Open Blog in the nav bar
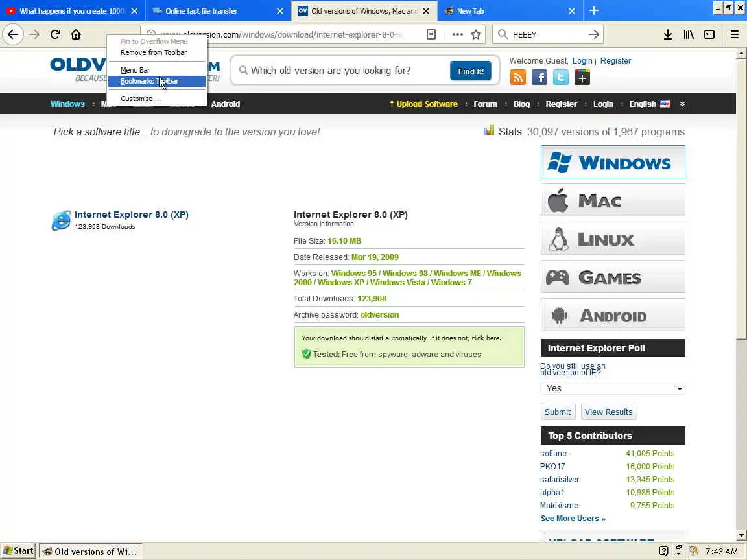Viewport: 747px width, 560px height. coord(521,104)
